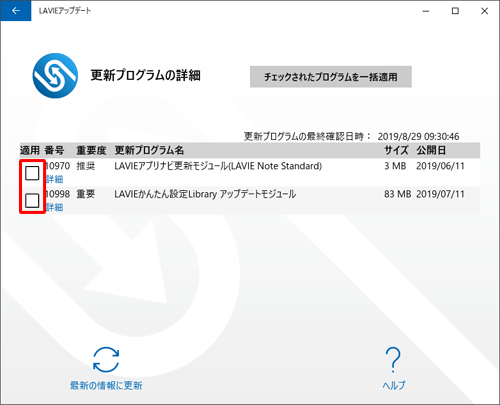Select LAVIEかんたん設定Library アップデートモジュール name
Viewport: 500px width, 405px height.
(x=205, y=194)
